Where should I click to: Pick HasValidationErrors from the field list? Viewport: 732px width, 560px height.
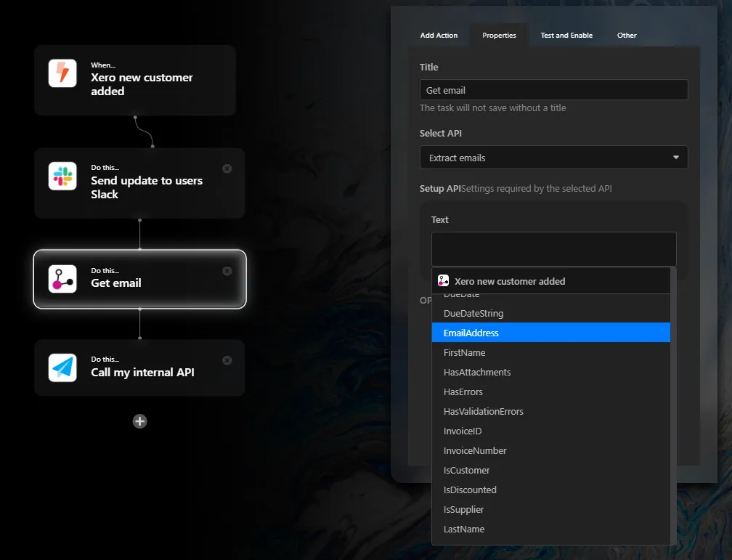tap(551, 411)
